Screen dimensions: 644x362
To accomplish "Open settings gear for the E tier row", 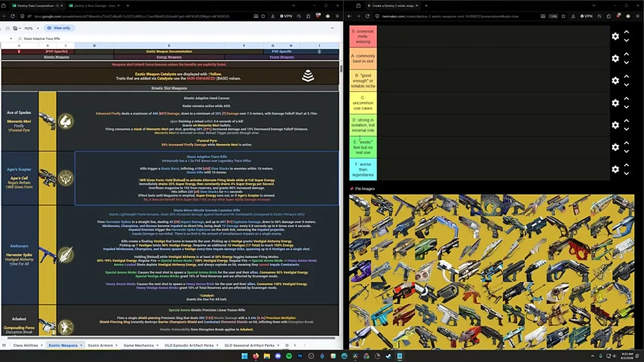I will (615, 147).
